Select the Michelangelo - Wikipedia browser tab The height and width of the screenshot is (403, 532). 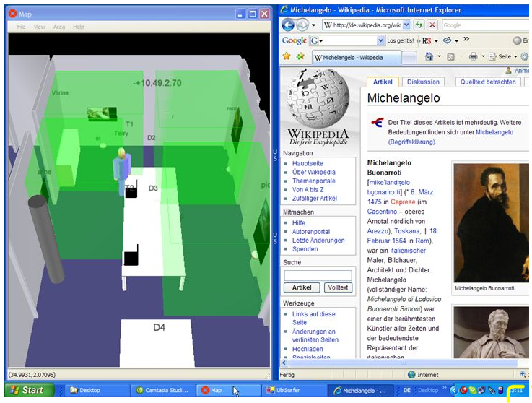coord(357,57)
